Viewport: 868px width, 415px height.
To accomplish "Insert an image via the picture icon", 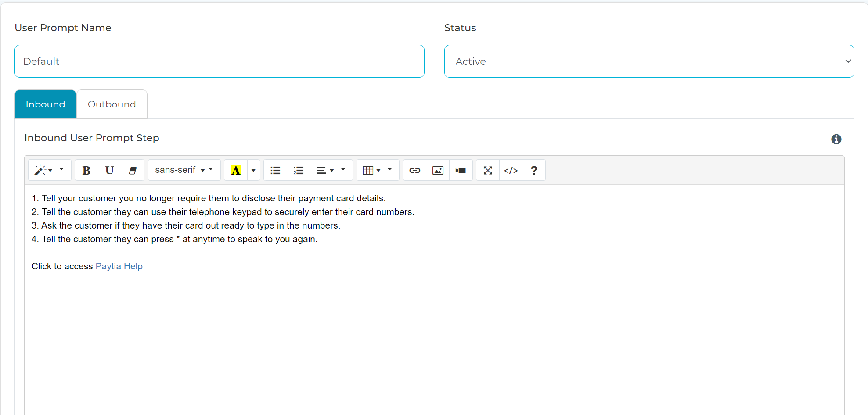I will (x=437, y=170).
